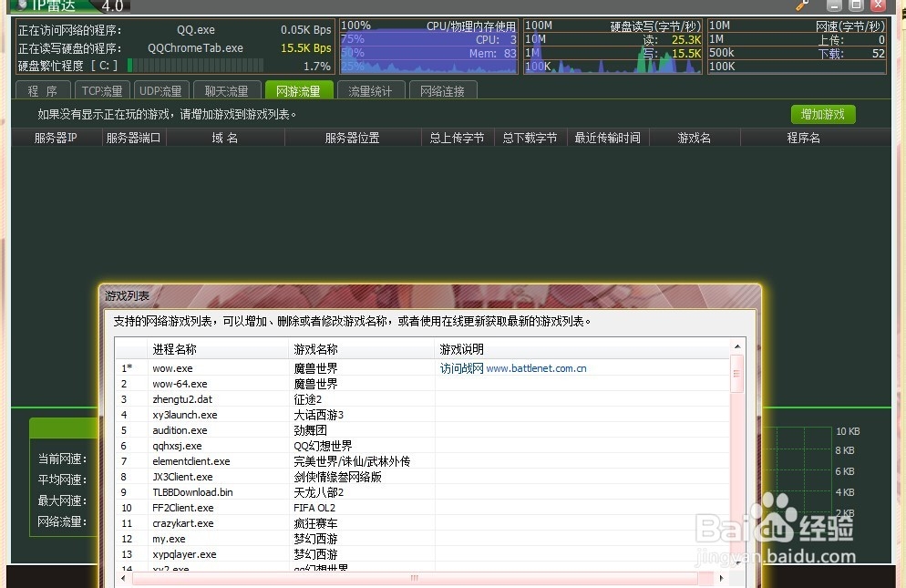Sort by 总上传字节 column
The height and width of the screenshot is (588, 906).
[x=457, y=138]
